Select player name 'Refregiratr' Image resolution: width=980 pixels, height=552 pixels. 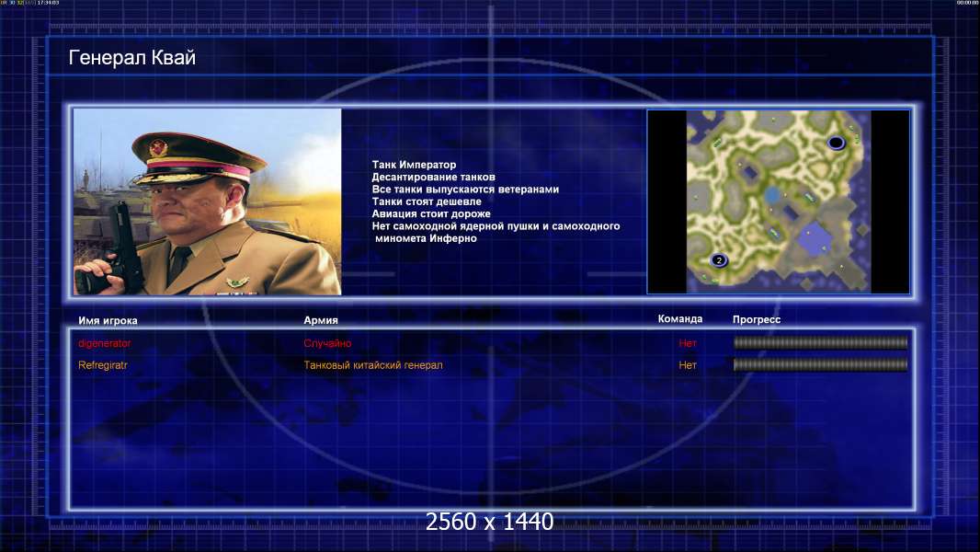(102, 365)
